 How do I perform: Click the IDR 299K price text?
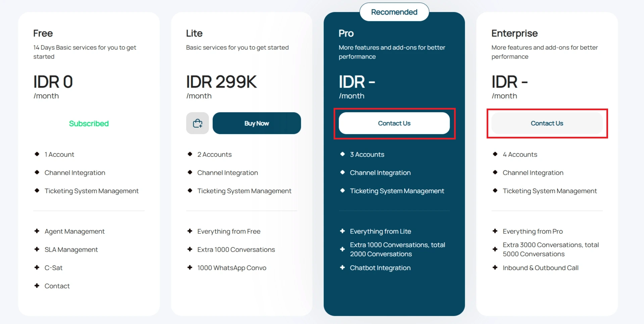(x=221, y=82)
